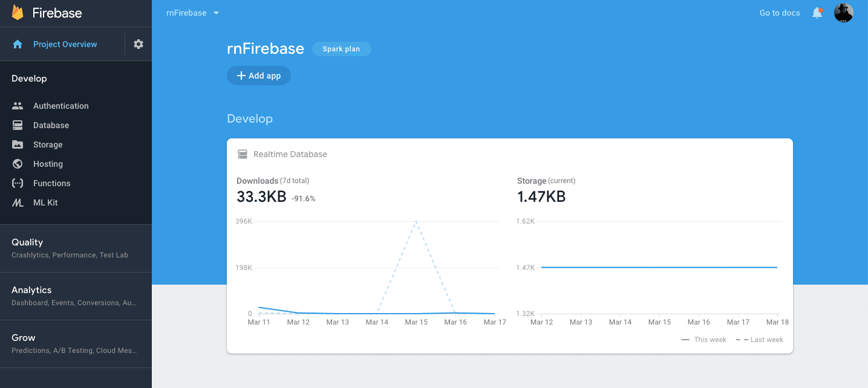
Task: Open project settings gear
Action: [x=139, y=44]
